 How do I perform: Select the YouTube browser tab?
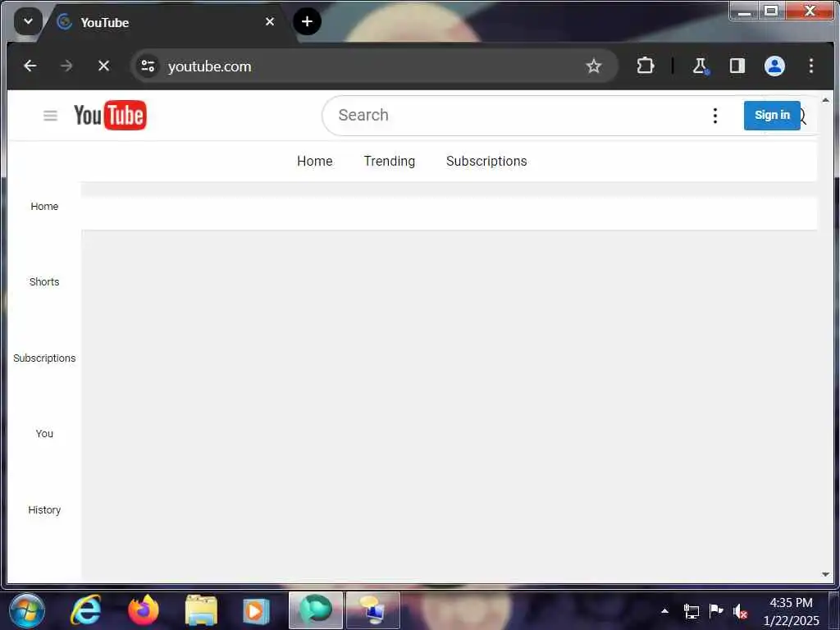[x=166, y=22]
